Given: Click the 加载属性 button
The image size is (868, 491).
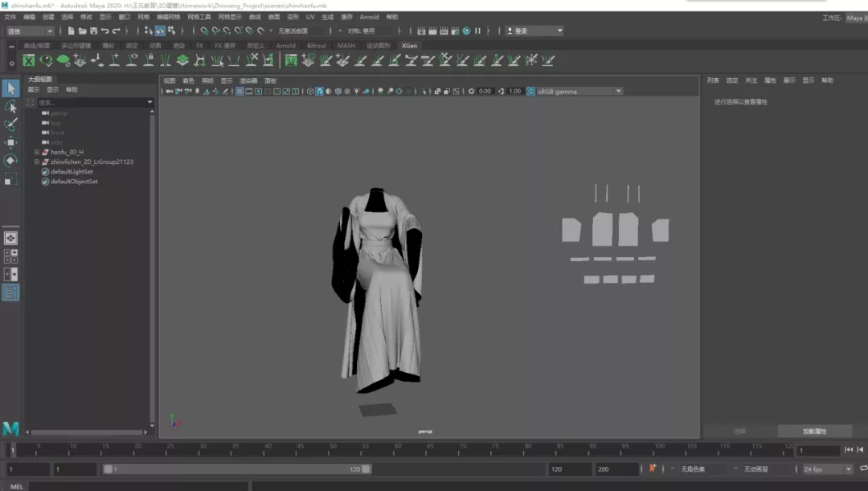Looking at the screenshot, I should pos(814,432).
